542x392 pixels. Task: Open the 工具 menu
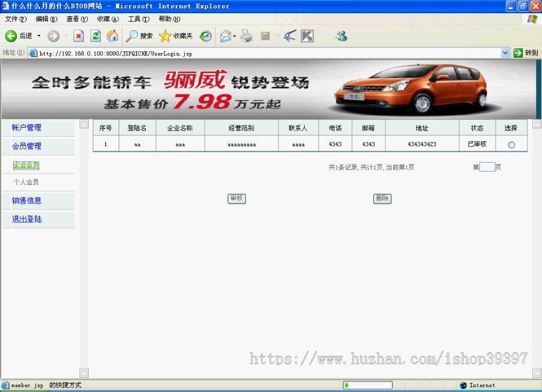(139, 19)
